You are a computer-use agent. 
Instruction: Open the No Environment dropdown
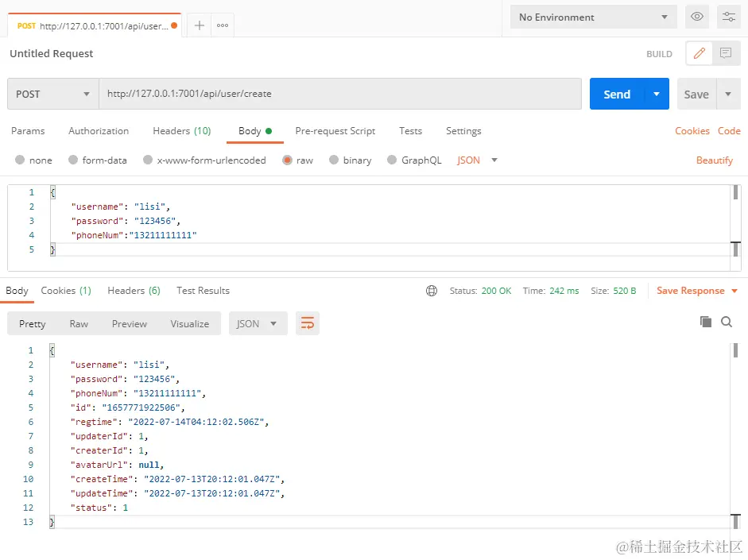[x=594, y=17]
